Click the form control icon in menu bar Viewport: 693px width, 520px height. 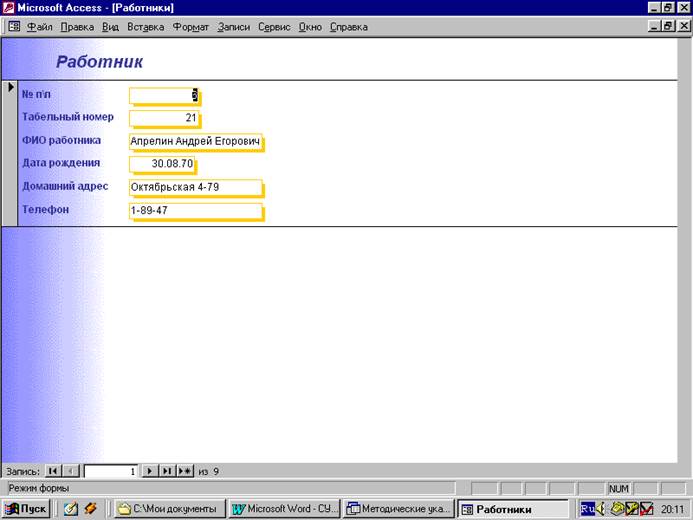pyautogui.click(x=14, y=27)
